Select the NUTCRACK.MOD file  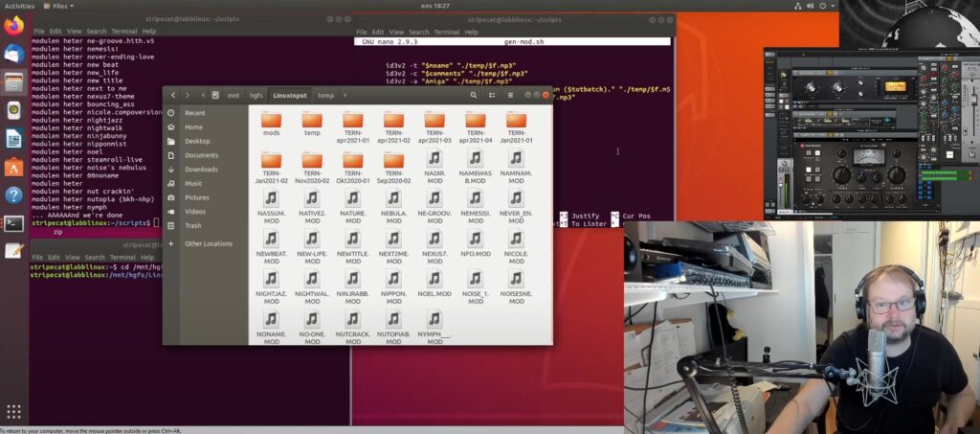point(353,328)
